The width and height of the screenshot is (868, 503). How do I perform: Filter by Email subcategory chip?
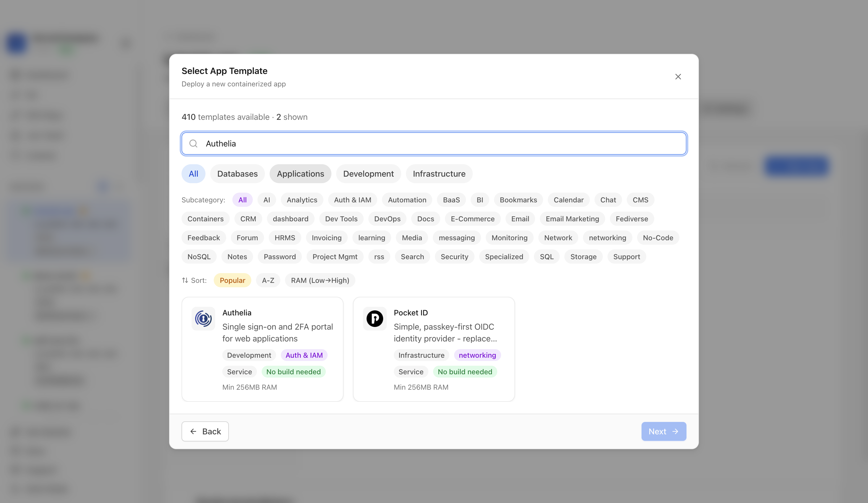pyautogui.click(x=520, y=219)
